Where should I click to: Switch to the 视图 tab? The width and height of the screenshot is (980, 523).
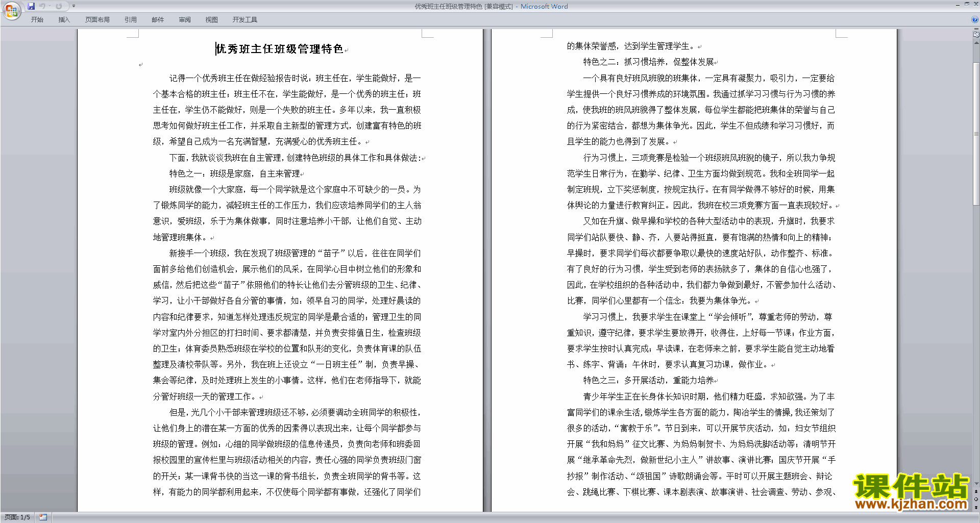(212, 19)
